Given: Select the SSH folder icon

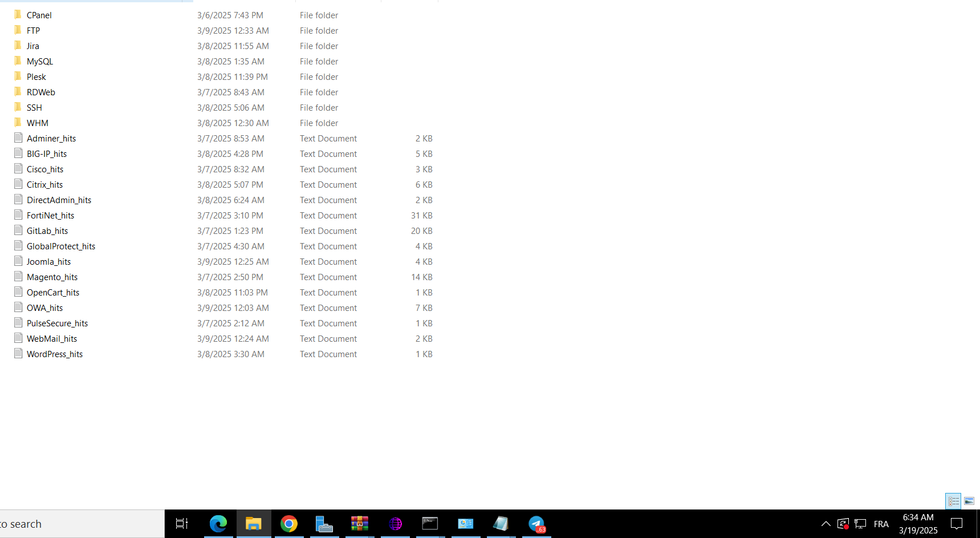Looking at the screenshot, I should [x=18, y=107].
